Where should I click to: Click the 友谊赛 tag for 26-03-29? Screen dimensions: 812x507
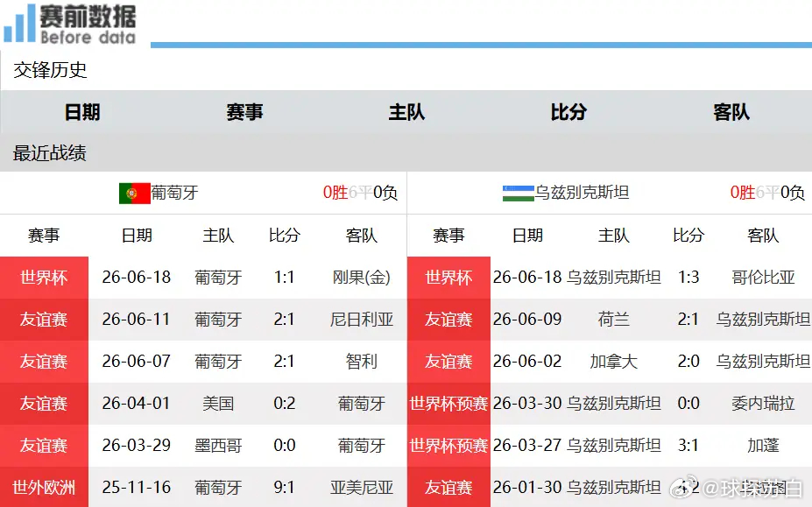[44, 446]
